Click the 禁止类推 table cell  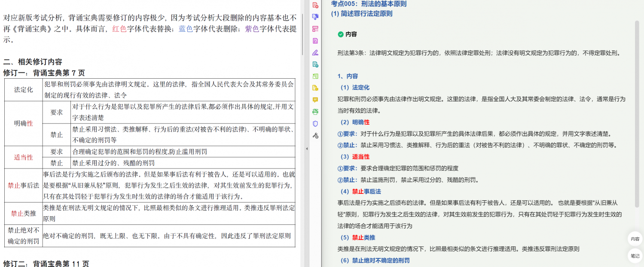tap(23, 213)
